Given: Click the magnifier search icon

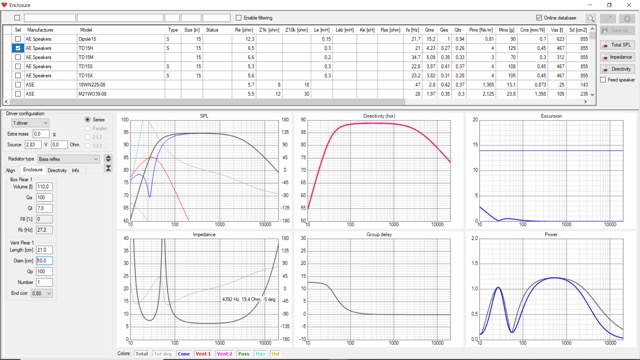Looking at the screenshot, I should tap(590, 18).
